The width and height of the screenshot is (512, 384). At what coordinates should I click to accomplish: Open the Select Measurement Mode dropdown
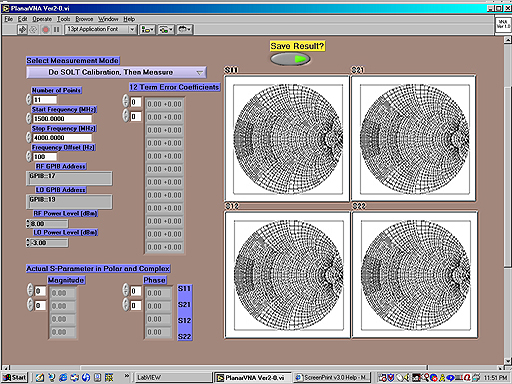(116, 72)
